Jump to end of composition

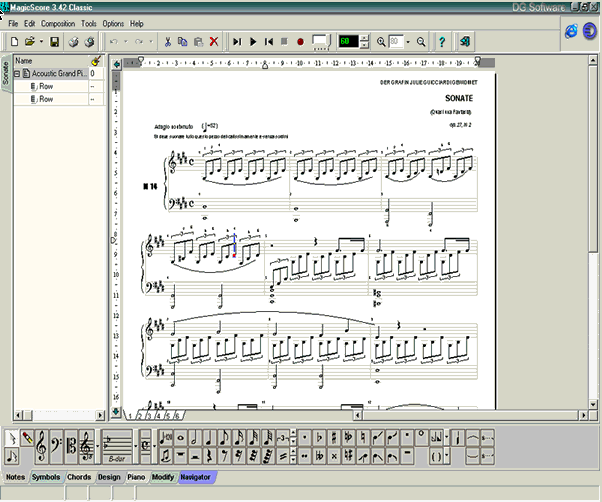click(x=237, y=41)
